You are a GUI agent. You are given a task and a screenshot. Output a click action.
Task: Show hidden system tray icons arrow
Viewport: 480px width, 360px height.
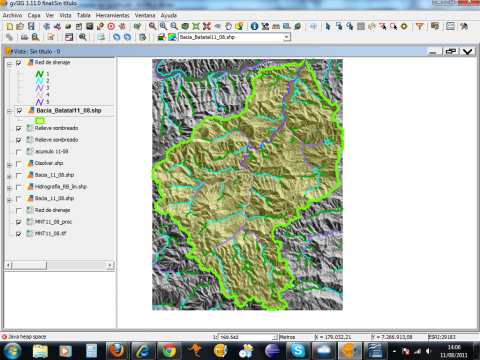(x=394, y=351)
